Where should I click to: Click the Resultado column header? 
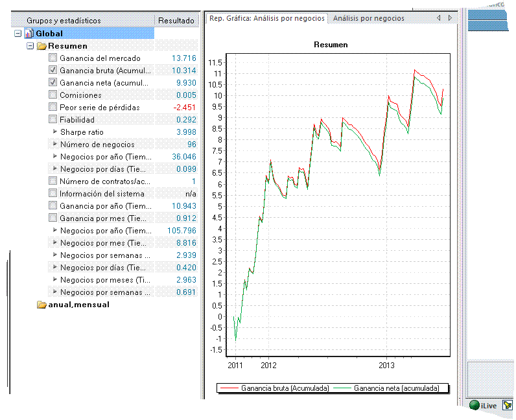[x=176, y=21]
